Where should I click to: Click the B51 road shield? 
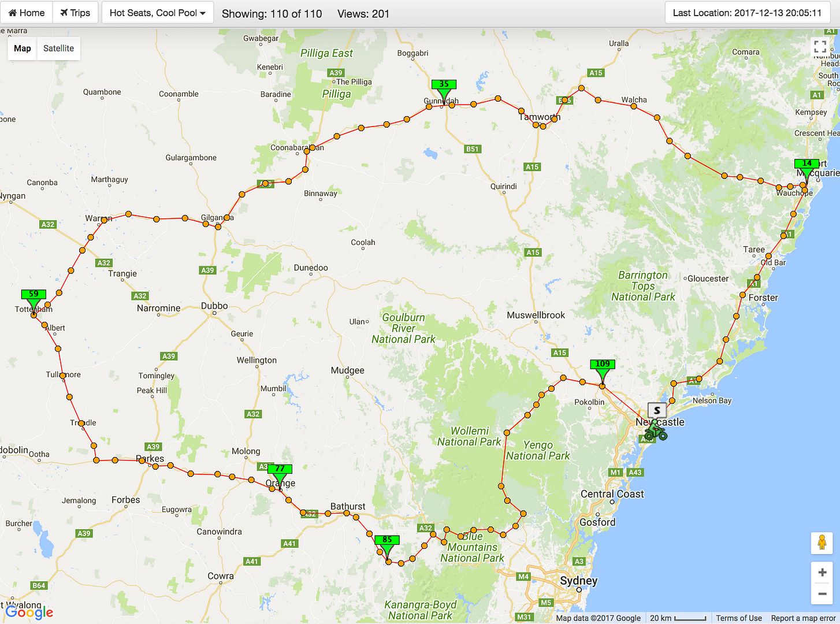(472, 149)
